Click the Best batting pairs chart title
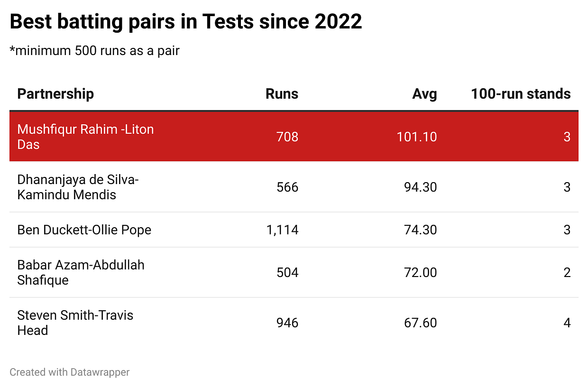The image size is (588, 388). click(186, 22)
